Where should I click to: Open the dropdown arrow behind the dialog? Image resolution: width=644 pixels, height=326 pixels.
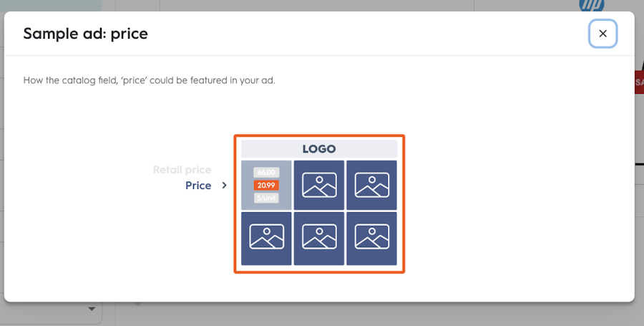92,309
